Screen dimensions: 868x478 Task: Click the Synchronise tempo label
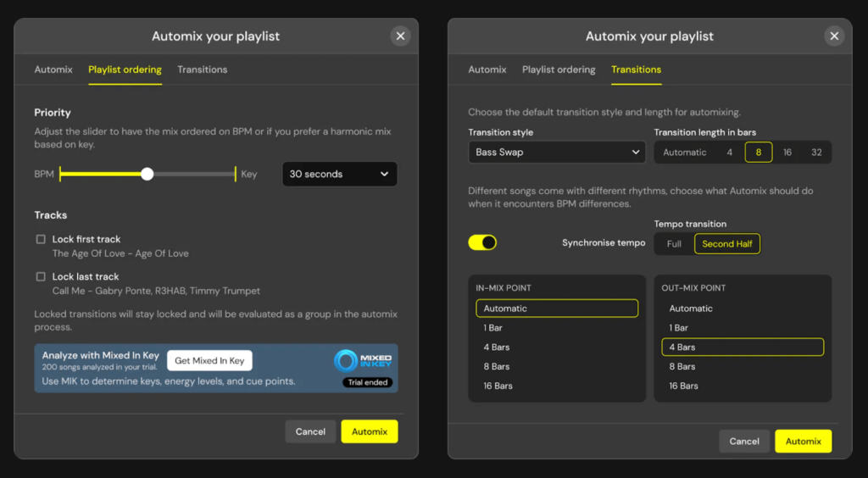[x=604, y=243]
